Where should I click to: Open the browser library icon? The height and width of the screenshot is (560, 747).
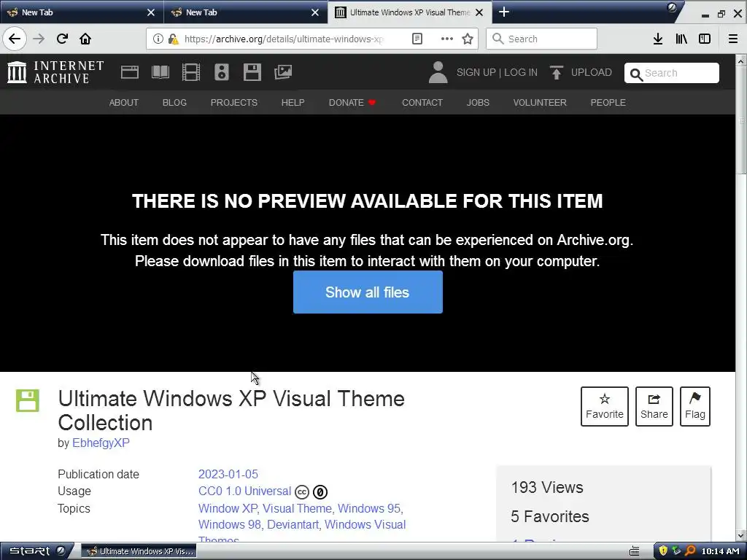(x=681, y=39)
